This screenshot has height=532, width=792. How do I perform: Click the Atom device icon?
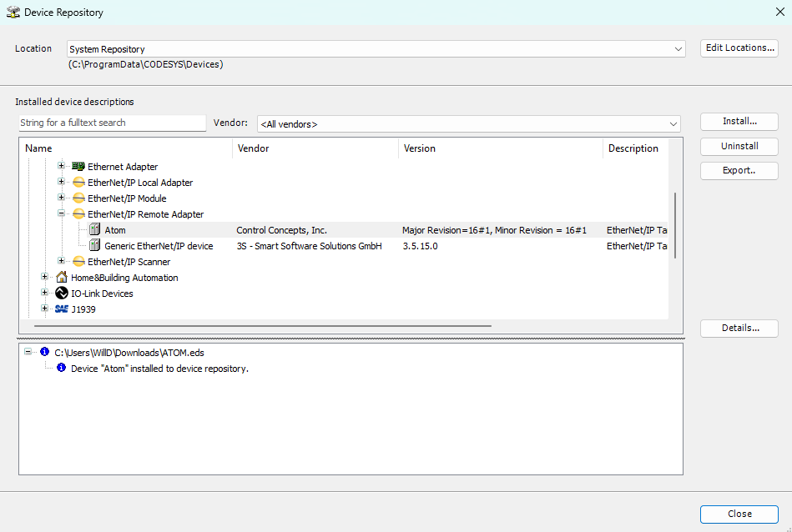95,229
